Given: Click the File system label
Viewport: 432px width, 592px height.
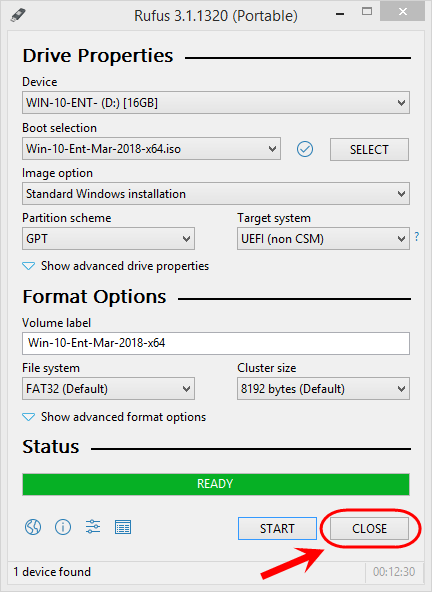Looking at the screenshot, I should [x=51, y=368].
